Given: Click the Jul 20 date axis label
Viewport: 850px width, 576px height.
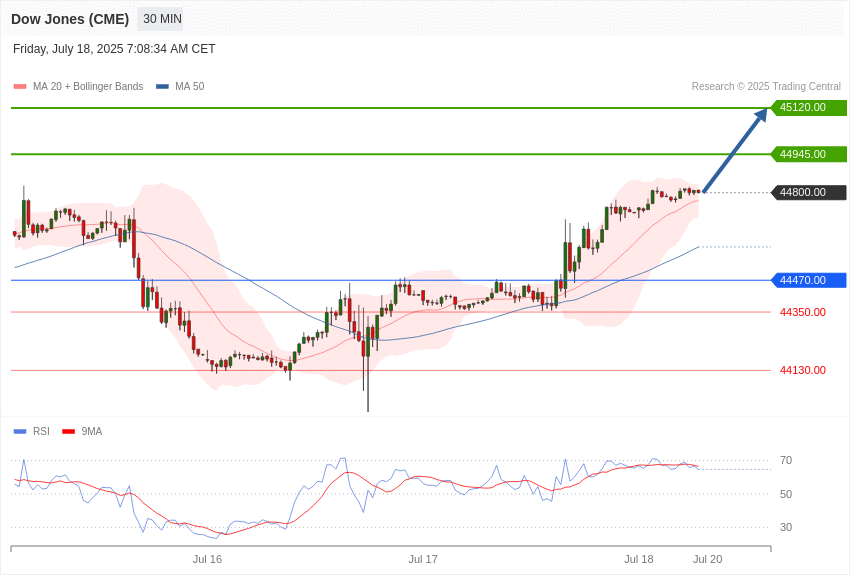Looking at the screenshot, I should click(707, 559).
